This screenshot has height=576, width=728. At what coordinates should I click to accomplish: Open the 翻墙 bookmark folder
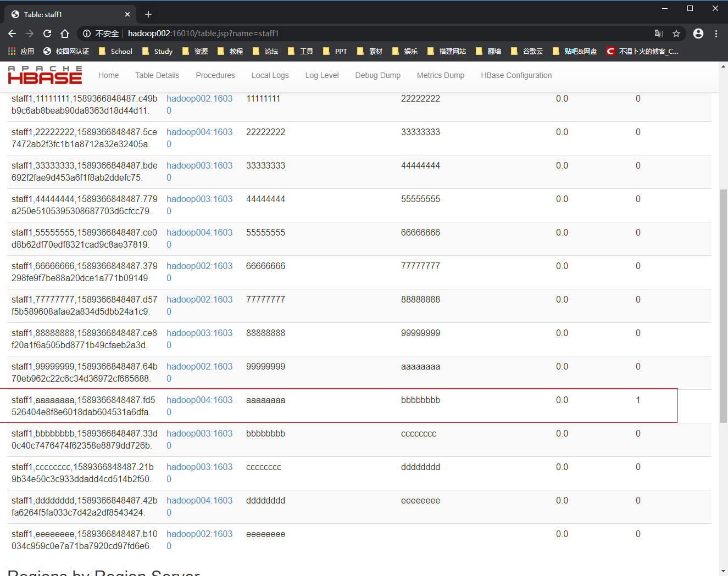[x=488, y=51]
